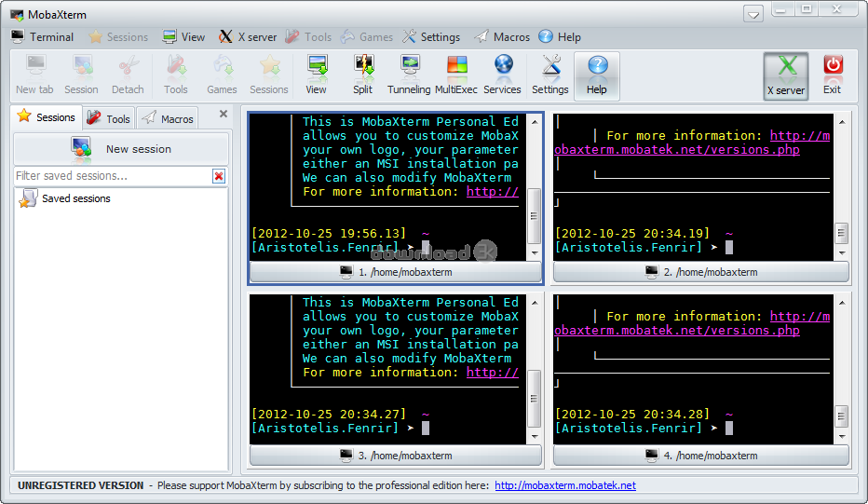Open the X server menu
Screen dimensions: 868x504
248,37
